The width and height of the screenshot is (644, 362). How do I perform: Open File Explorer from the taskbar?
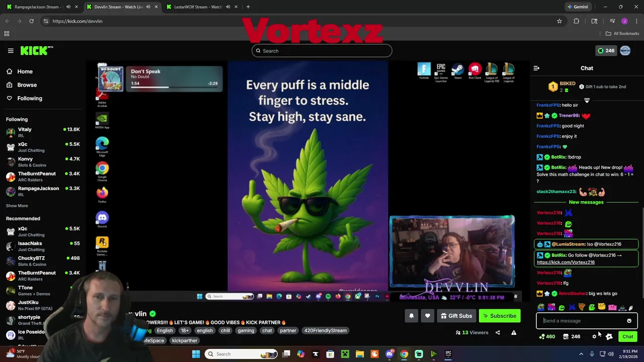click(x=360, y=354)
